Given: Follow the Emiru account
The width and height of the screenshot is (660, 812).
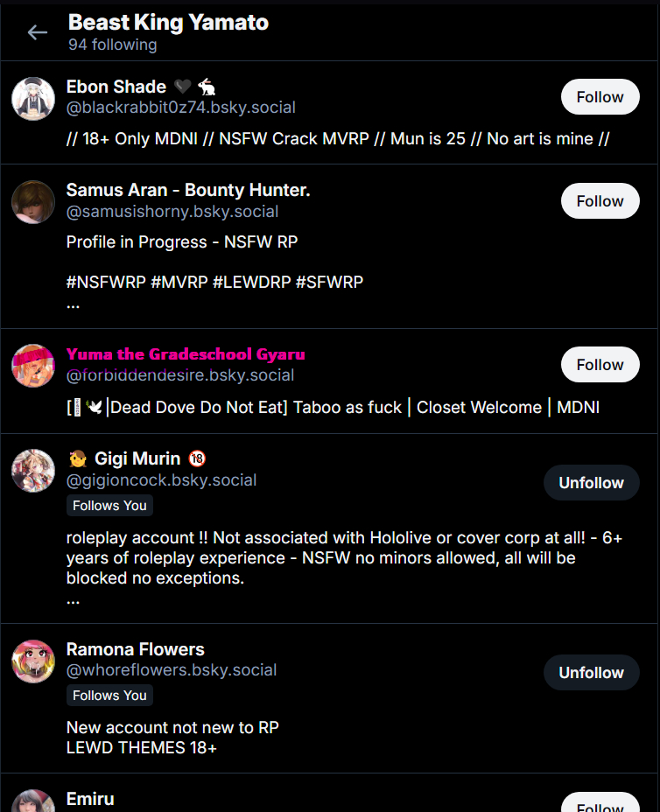Looking at the screenshot, I should (600, 802).
